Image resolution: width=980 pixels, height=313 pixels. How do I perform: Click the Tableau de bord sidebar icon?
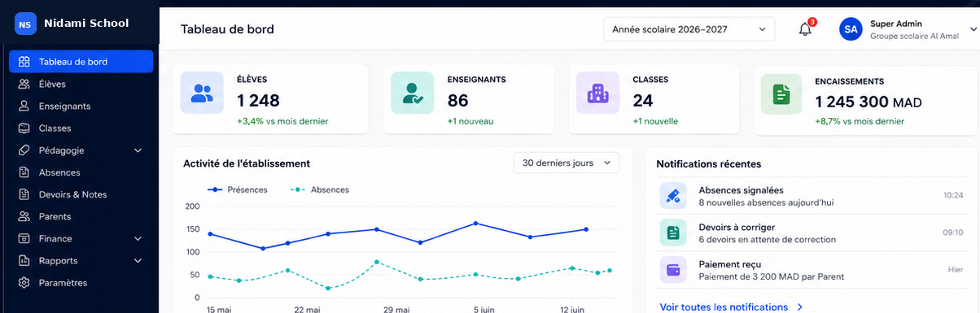tap(24, 62)
